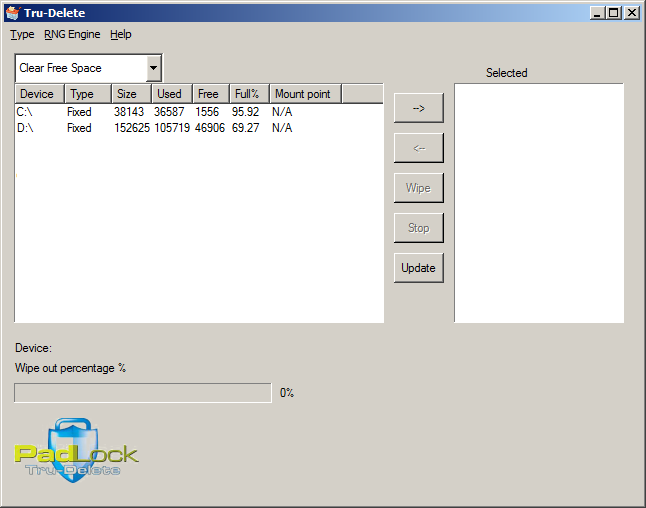The height and width of the screenshot is (508, 646).
Task: Minimize the Tru-Delete window
Action: [x=597, y=13]
